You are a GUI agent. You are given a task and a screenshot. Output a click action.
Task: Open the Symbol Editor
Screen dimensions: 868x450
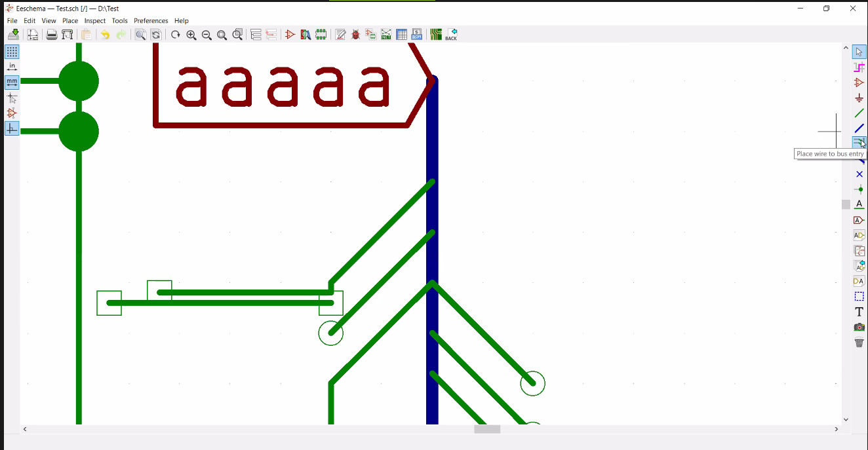pos(290,35)
